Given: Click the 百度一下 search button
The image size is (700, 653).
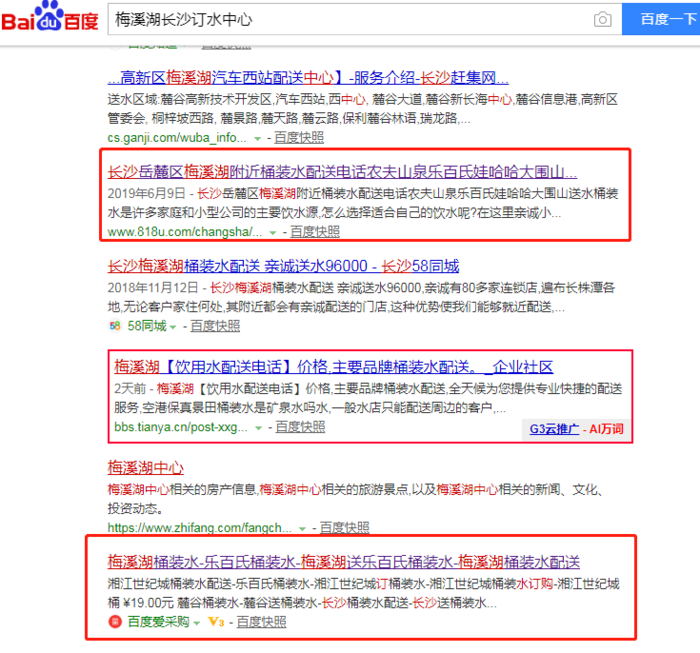Looking at the screenshot, I should pyautogui.click(x=661, y=19).
